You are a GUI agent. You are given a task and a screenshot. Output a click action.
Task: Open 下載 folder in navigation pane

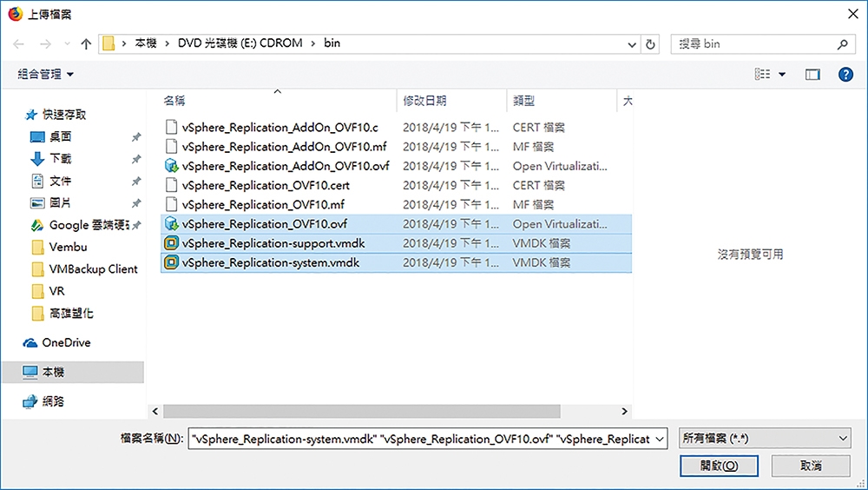coord(61,159)
